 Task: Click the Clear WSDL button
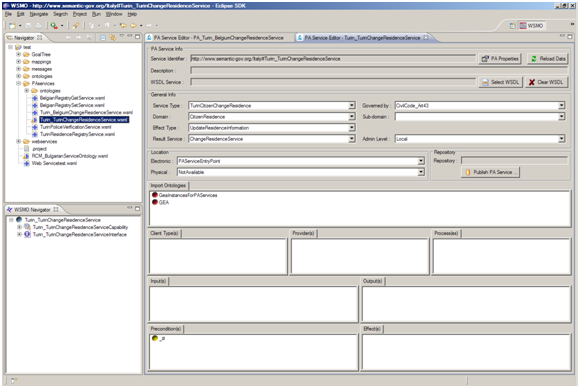pos(546,82)
